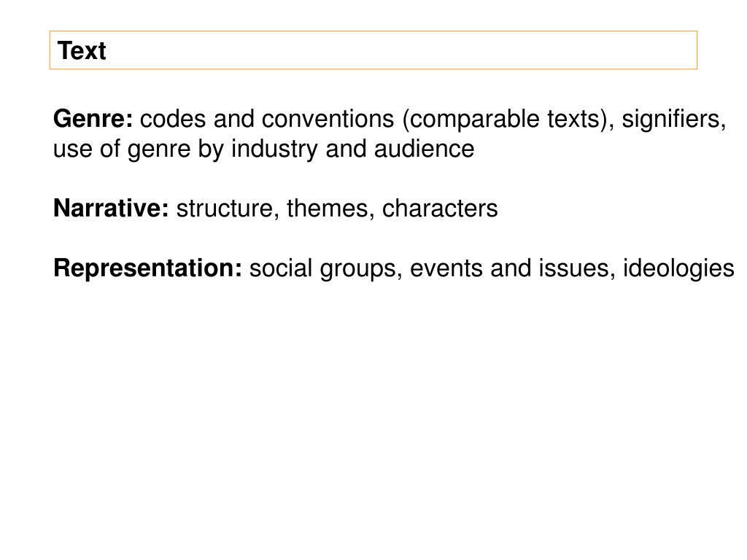Click the words 'codes and conventions'
This screenshot has height=560, width=747.
pyautogui.click(x=267, y=119)
